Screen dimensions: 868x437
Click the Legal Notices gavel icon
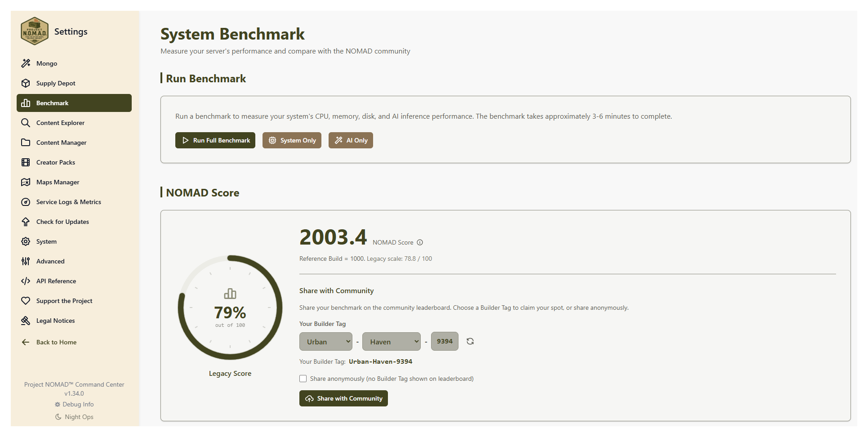pyautogui.click(x=26, y=321)
